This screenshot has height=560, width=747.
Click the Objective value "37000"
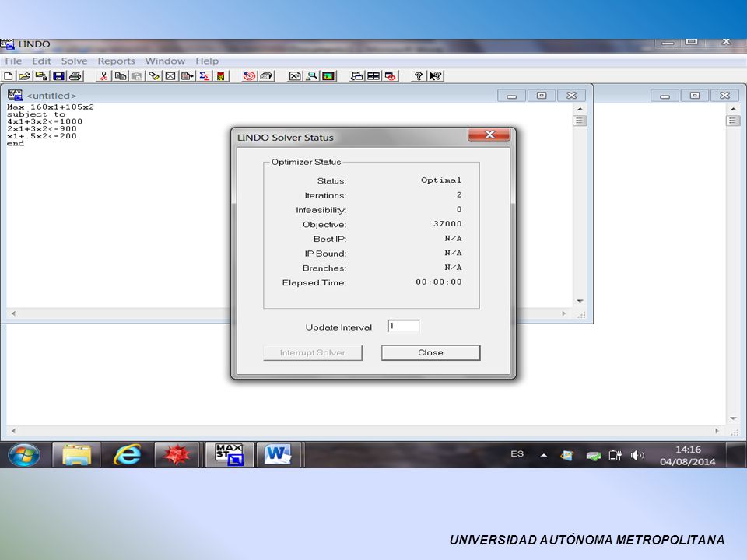click(x=447, y=224)
